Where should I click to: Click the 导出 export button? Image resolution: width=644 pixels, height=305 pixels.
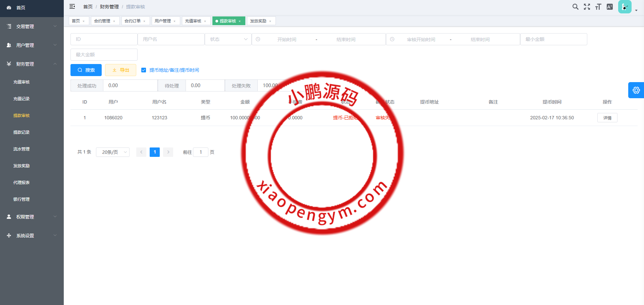120,70
